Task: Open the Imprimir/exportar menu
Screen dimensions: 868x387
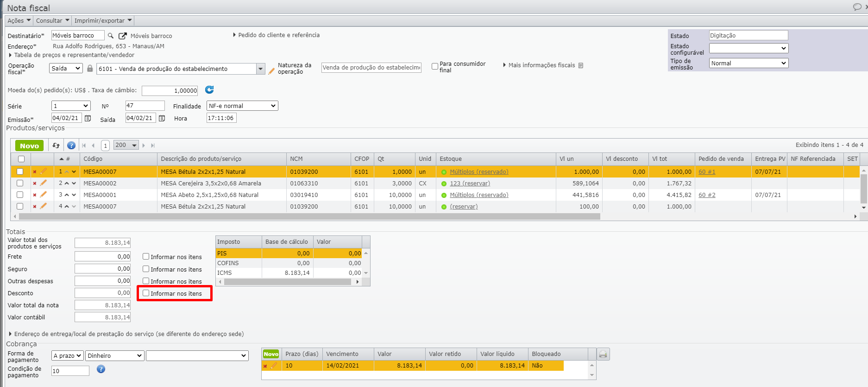Action: point(103,20)
